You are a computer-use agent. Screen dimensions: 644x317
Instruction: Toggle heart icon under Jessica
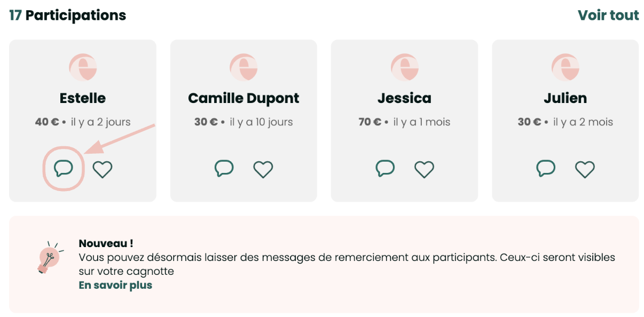(425, 170)
